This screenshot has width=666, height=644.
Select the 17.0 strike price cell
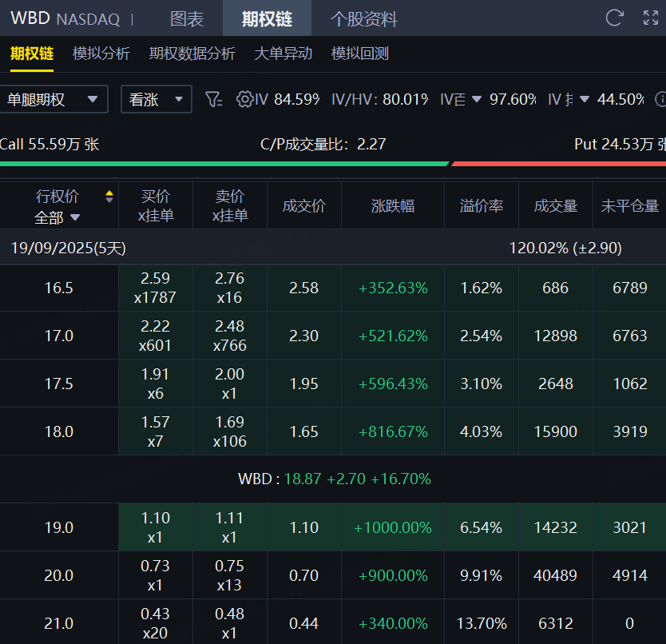click(59, 336)
